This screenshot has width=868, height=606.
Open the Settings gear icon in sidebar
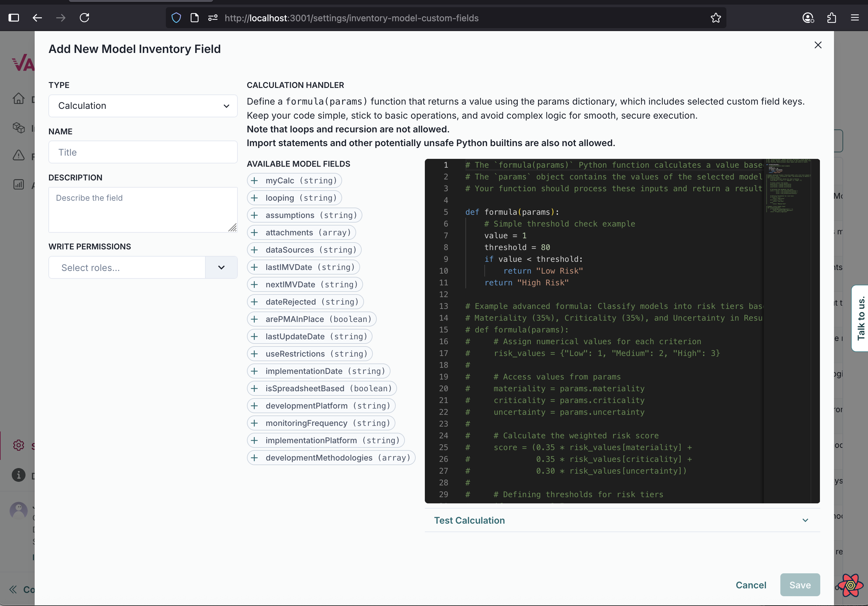click(18, 445)
